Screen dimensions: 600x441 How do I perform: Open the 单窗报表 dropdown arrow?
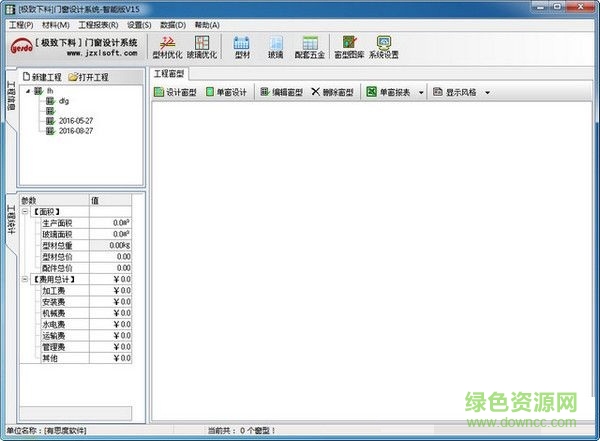[x=421, y=93]
